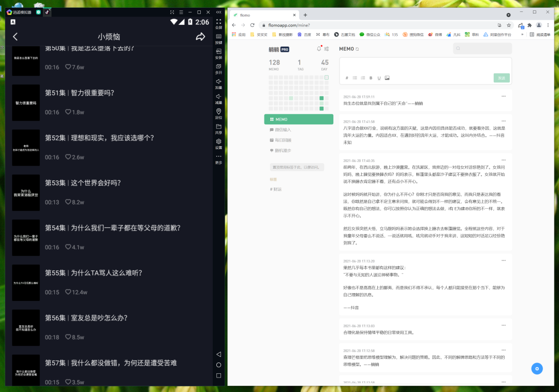559x392 pixels.
Task: Toggle numbered list in flomo editor
Action: pos(363,78)
